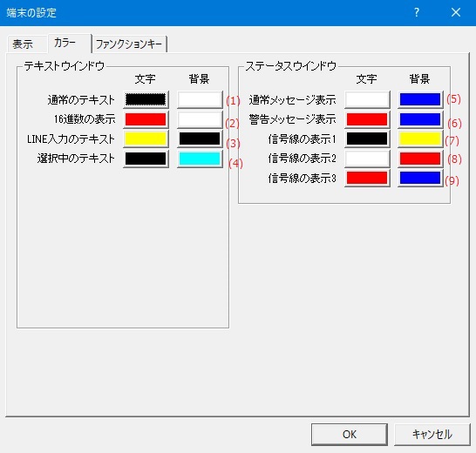Click the black 文字 swatch for 通常のテキスト
This screenshot has width=476, height=453.
point(146,99)
